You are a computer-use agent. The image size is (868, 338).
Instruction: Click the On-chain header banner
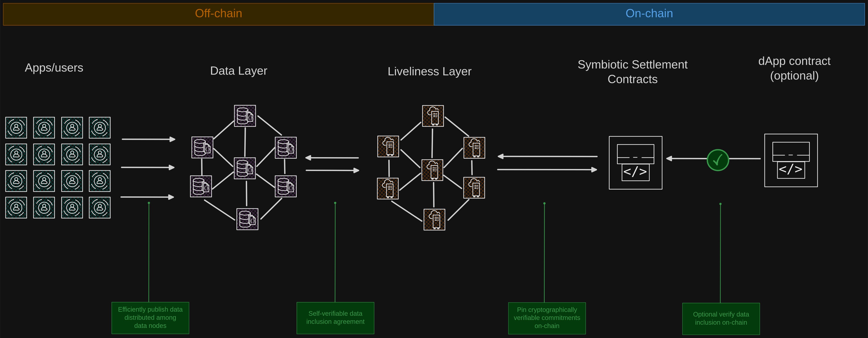click(x=649, y=14)
